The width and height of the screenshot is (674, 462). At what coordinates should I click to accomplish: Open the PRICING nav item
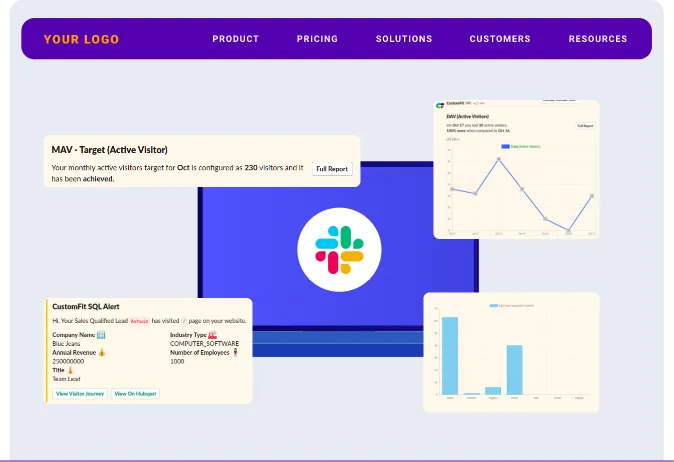click(x=317, y=39)
